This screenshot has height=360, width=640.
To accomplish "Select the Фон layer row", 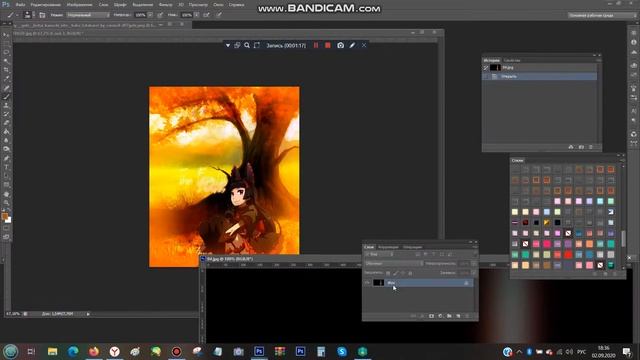I will 418,282.
